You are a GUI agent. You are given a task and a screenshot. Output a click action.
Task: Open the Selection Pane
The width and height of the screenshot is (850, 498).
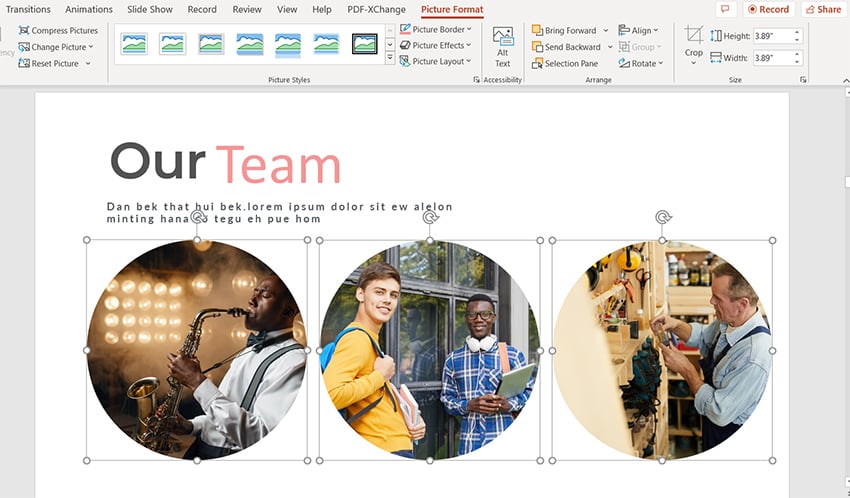click(x=565, y=63)
